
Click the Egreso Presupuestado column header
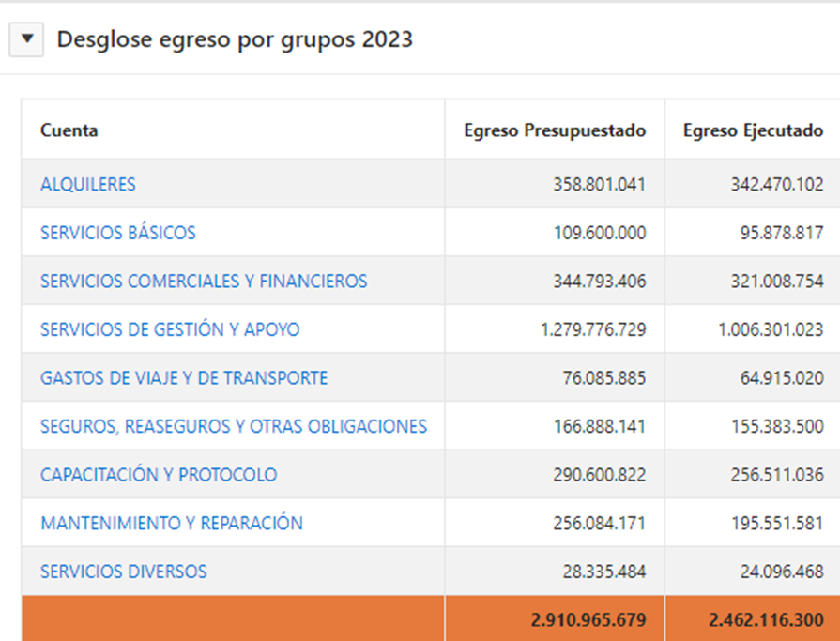click(555, 130)
